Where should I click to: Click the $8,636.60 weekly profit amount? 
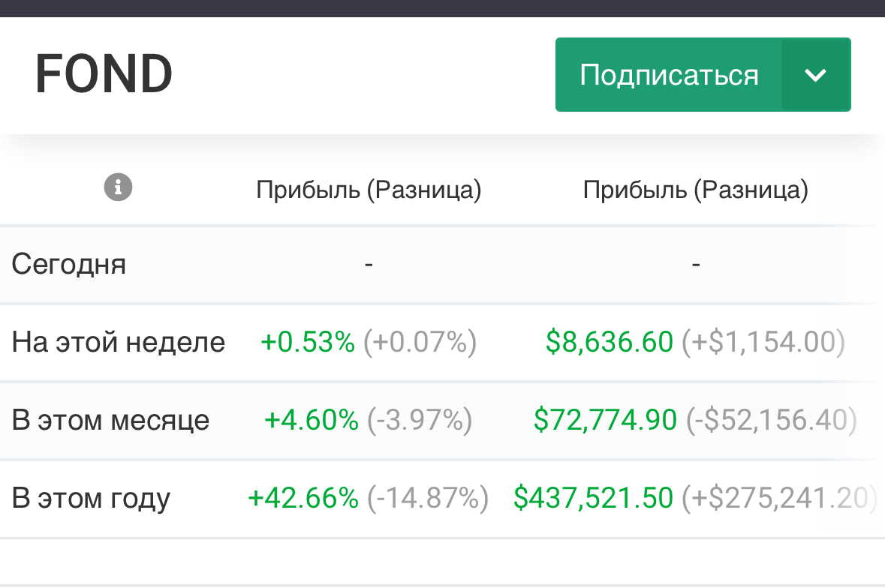coord(610,342)
